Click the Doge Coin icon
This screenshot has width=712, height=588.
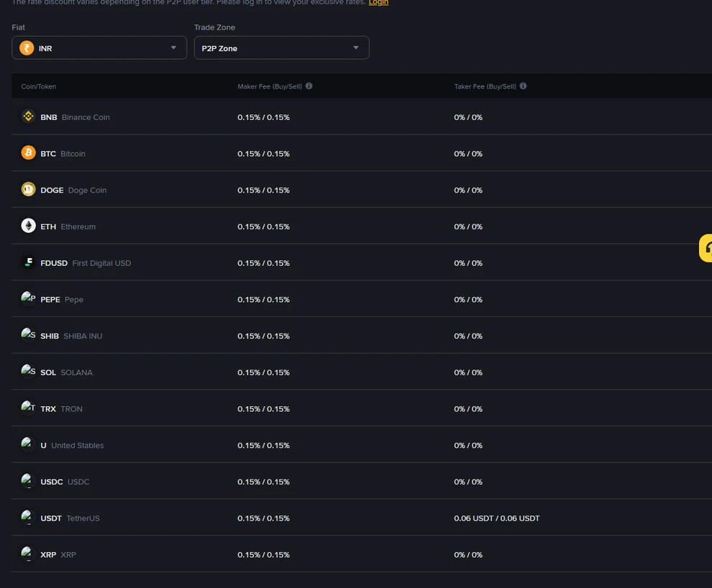tap(28, 189)
